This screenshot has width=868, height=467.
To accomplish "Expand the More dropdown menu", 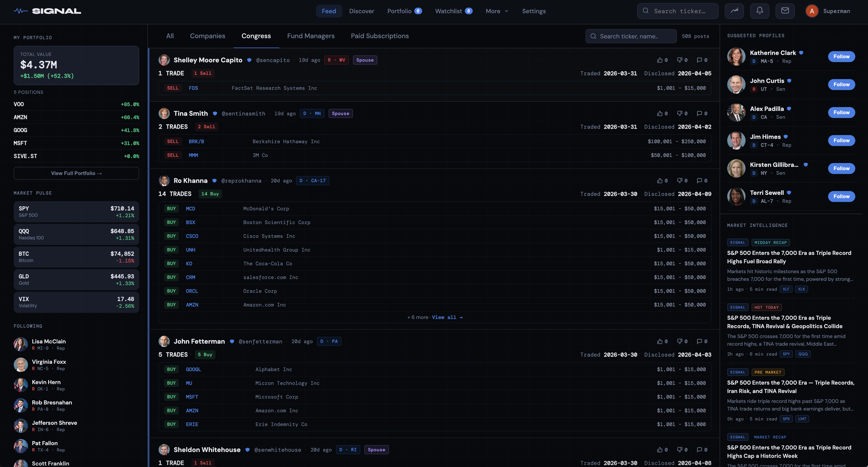I will pyautogui.click(x=497, y=11).
